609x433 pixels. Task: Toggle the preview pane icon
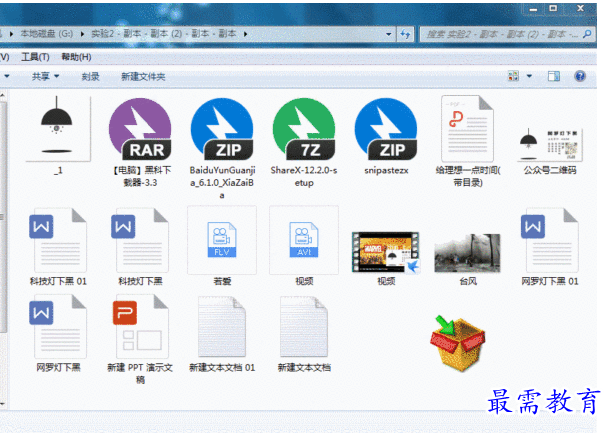(x=553, y=76)
